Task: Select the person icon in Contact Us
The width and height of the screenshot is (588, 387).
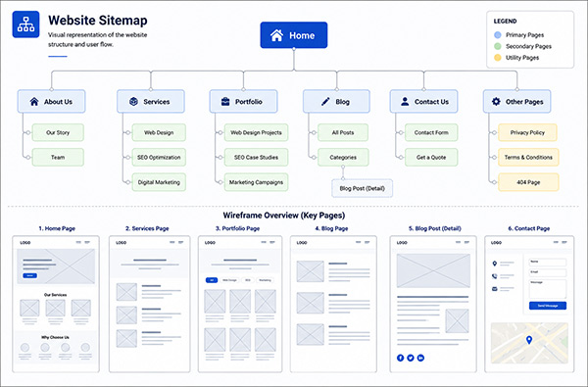Action: [405, 101]
